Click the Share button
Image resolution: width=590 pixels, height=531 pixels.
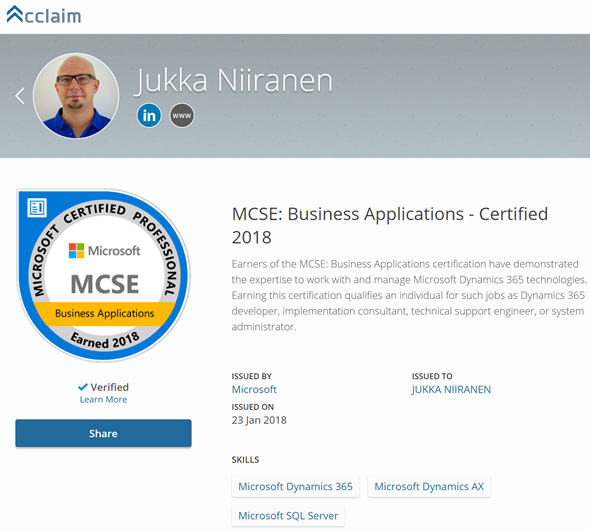coord(103,433)
